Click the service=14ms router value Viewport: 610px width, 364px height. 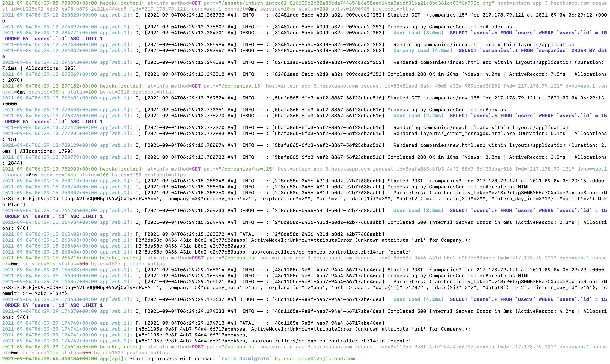[x=58, y=175]
